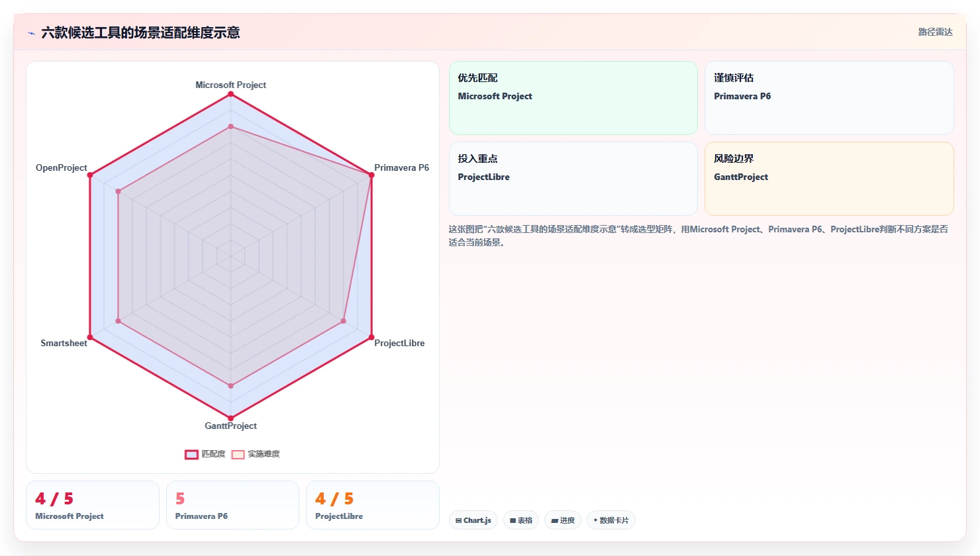Click the orange 4 / 5 ProjectLibre stat card
Viewport: 980px width, 556px height.
pos(373,505)
